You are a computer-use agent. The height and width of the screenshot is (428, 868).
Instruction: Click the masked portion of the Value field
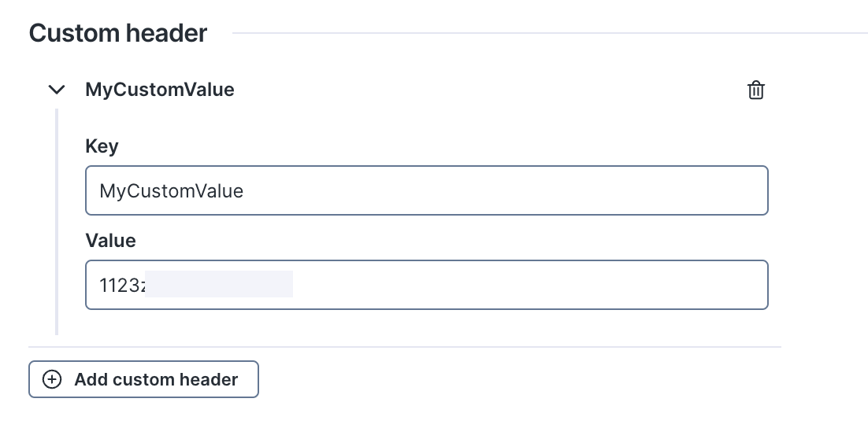[x=219, y=285]
